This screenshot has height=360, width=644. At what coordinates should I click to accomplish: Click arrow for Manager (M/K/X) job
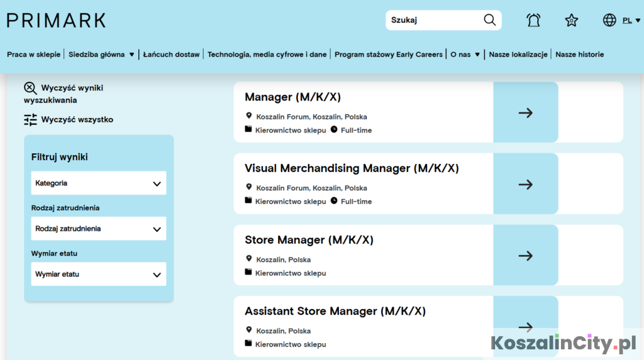[x=525, y=113]
